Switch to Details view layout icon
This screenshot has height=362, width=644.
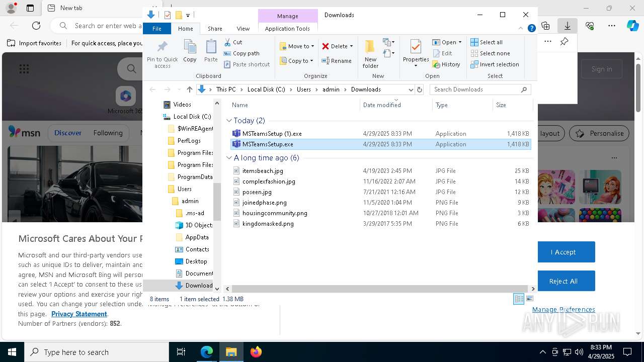coord(519,299)
